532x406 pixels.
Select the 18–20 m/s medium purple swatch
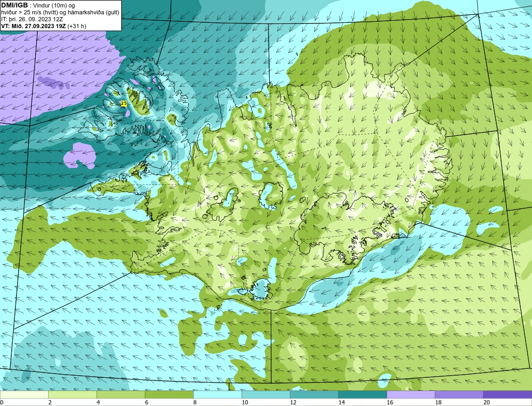click(x=460, y=394)
